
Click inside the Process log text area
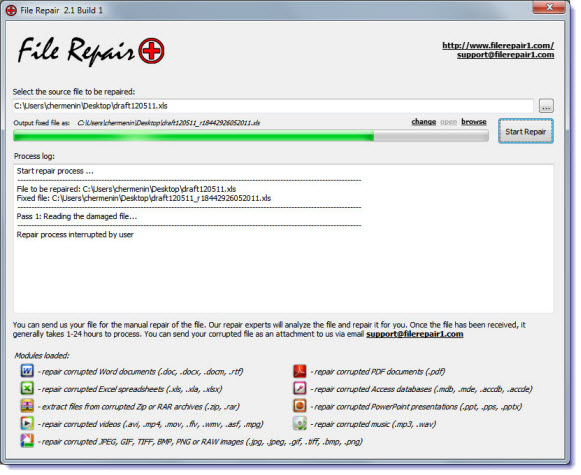(283, 238)
